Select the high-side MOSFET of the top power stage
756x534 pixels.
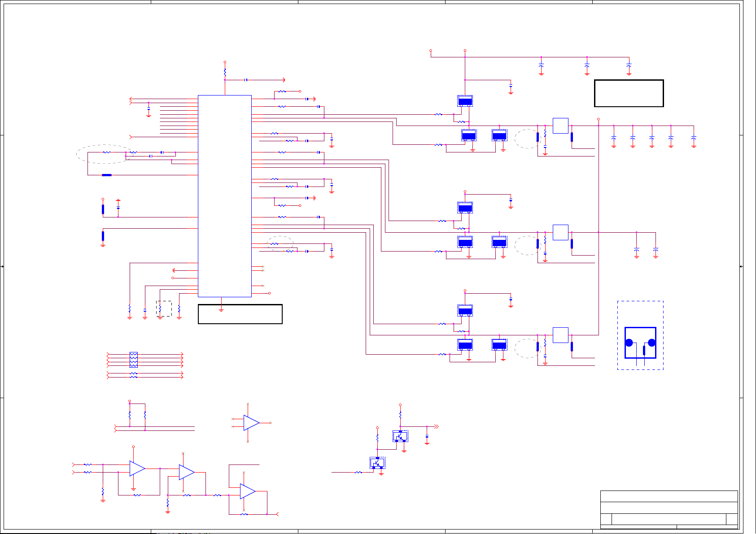coord(465,101)
